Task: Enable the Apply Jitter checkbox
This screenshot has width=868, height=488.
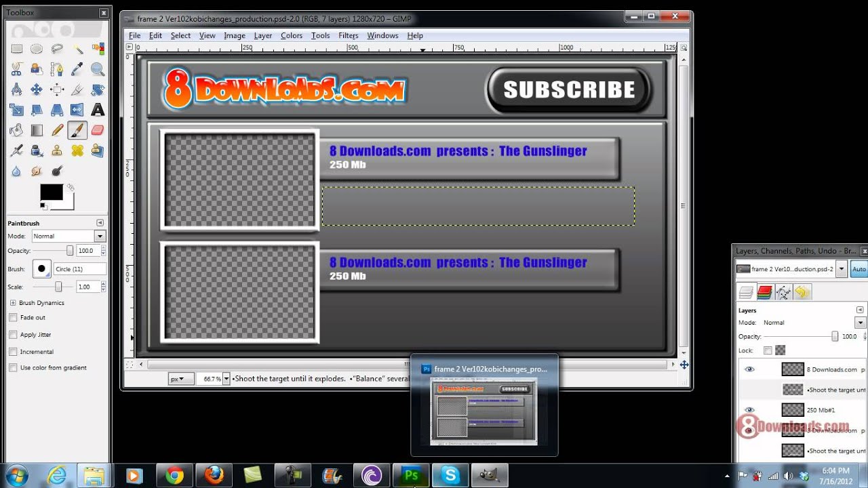Action: 13,334
